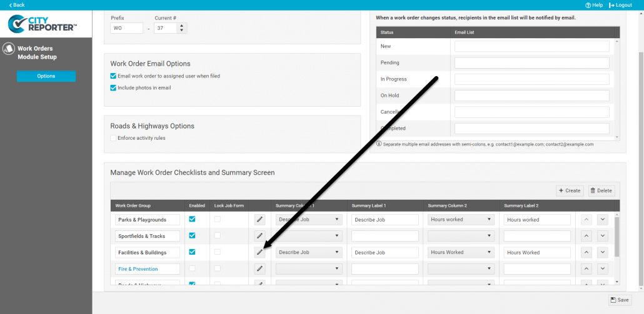644x314 pixels.
Task: Increment the Current # stepper value
Action: tap(181, 26)
